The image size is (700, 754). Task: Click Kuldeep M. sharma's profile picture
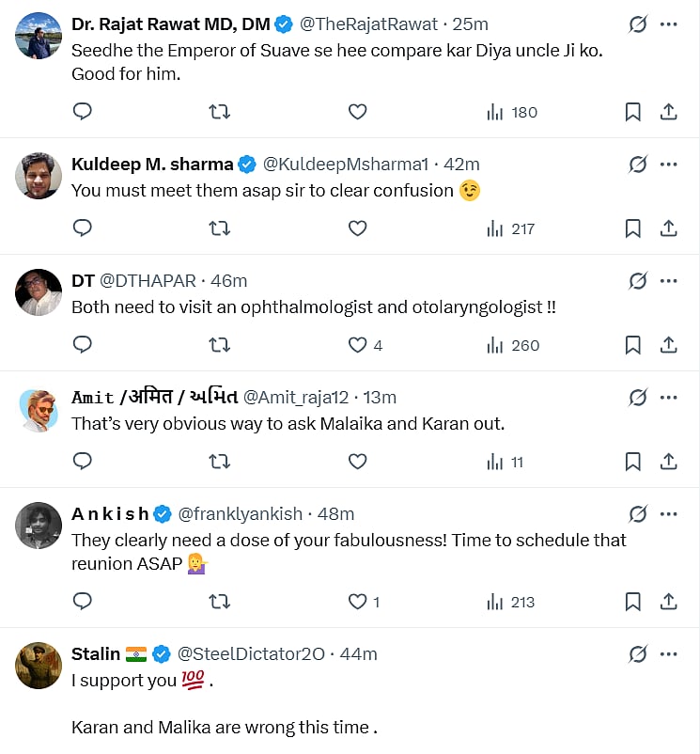click(x=39, y=176)
